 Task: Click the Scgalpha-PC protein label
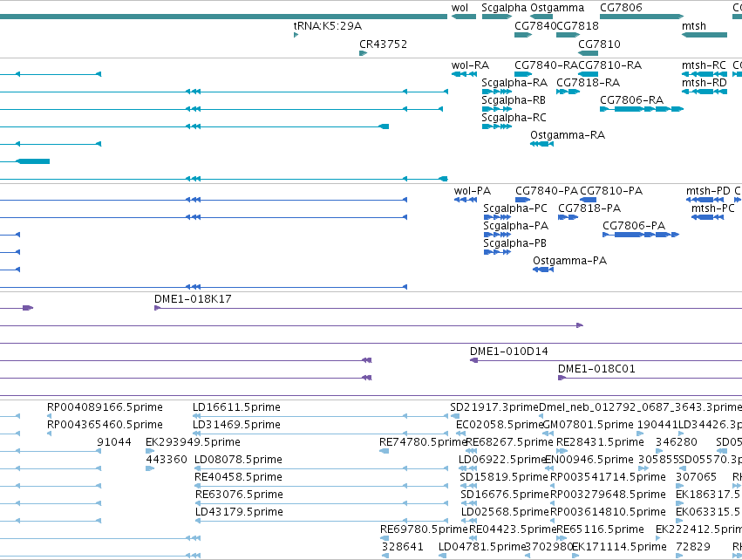point(514,208)
